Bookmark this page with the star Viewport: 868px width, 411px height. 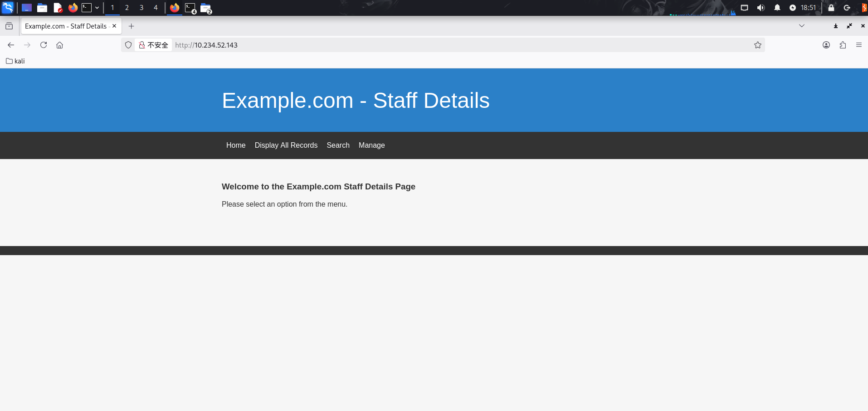(x=757, y=45)
